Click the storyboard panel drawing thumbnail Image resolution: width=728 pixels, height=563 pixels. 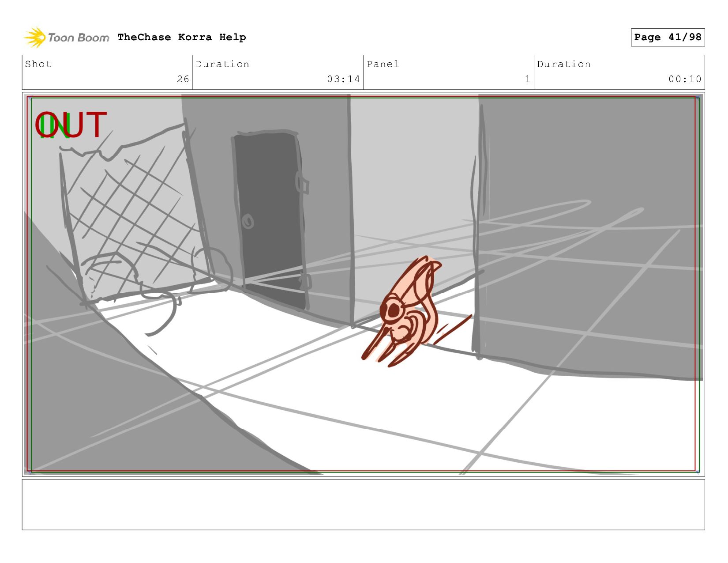coord(363,284)
